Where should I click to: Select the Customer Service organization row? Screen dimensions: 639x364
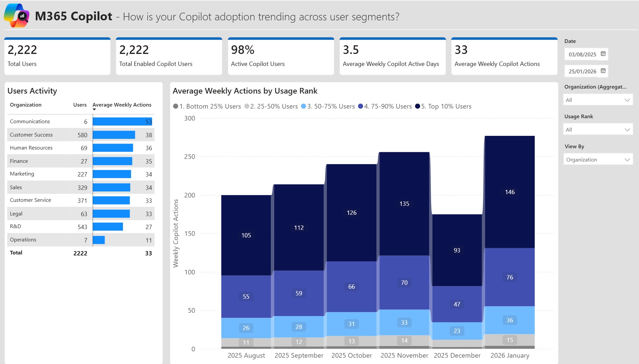coord(81,200)
